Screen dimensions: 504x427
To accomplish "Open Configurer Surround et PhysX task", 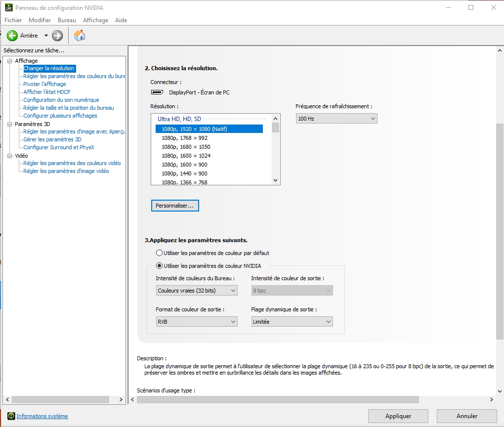I will pos(58,147).
